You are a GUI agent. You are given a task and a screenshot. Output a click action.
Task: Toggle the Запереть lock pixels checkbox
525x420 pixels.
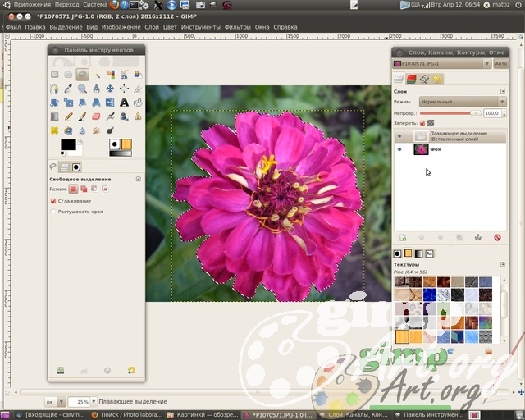(422, 123)
